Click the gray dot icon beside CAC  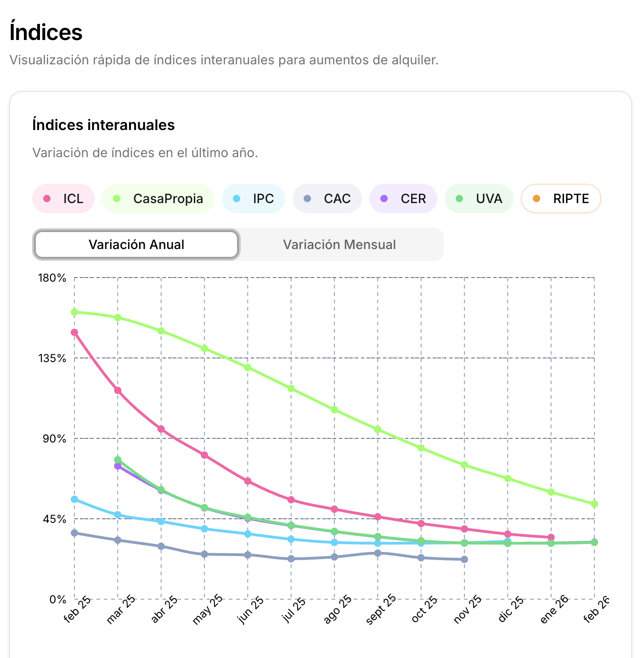[x=307, y=199]
